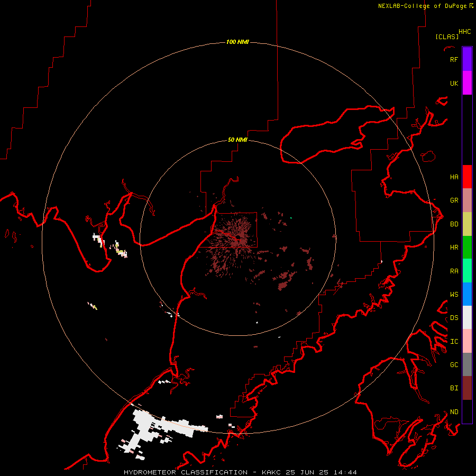The width and height of the screenshot is (476, 476).
Task: Click the GR legend label
Action: 454,200
